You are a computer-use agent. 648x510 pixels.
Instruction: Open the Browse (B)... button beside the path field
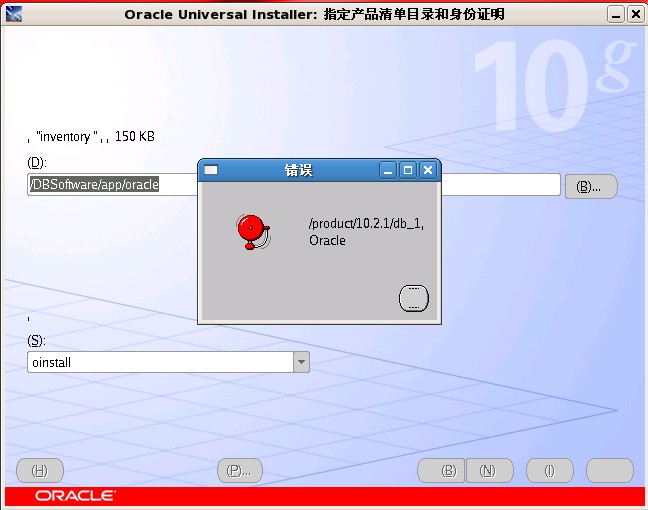[x=591, y=186]
